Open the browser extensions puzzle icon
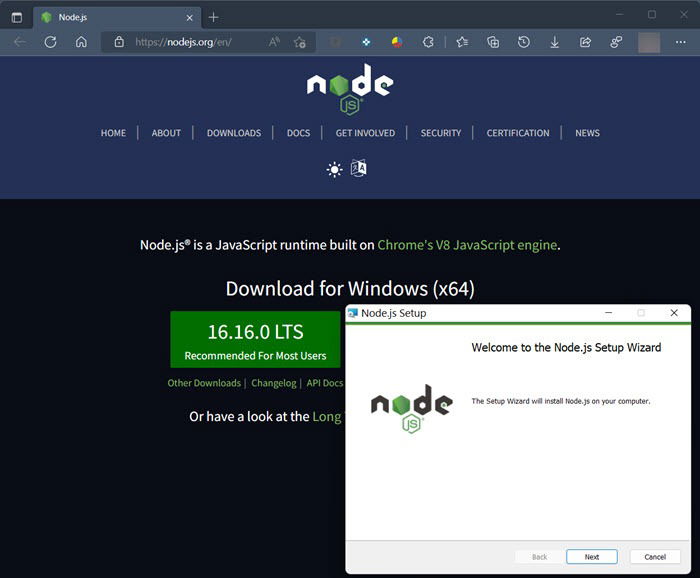Screen dimensions: 700x578 pyautogui.click(x=428, y=42)
